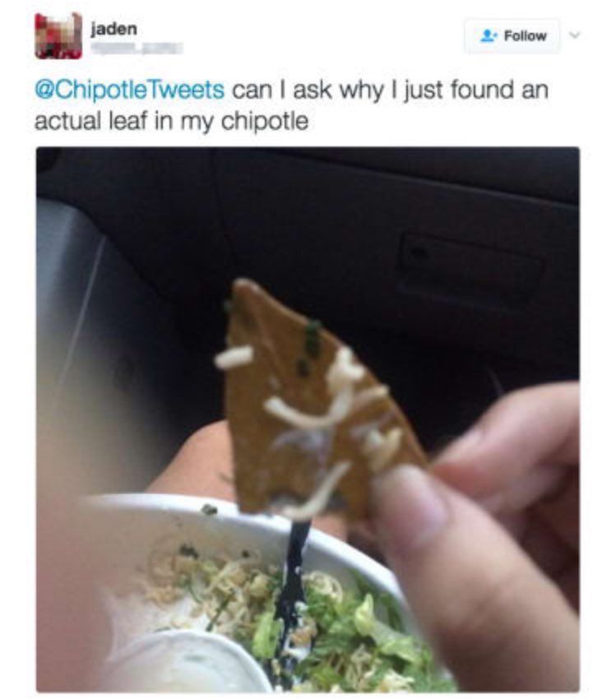Follow the user jaden

click(512, 35)
